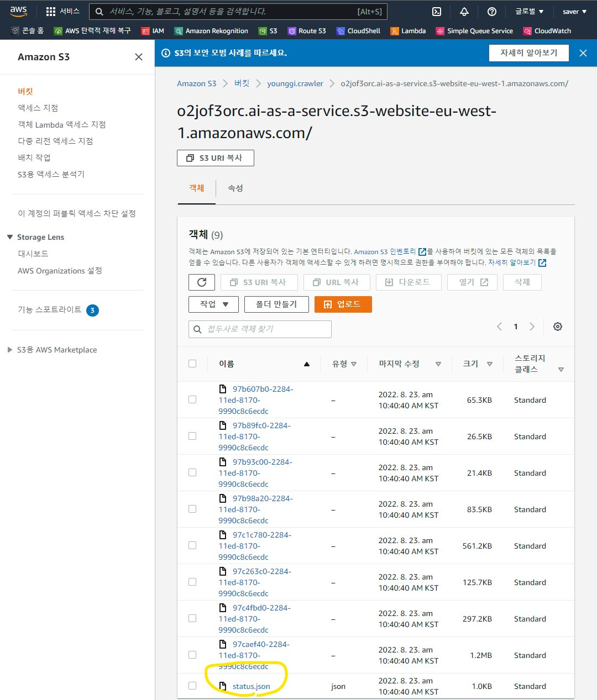Open the table preferences gear icon
This screenshot has height=700, width=597.
pos(557,327)
